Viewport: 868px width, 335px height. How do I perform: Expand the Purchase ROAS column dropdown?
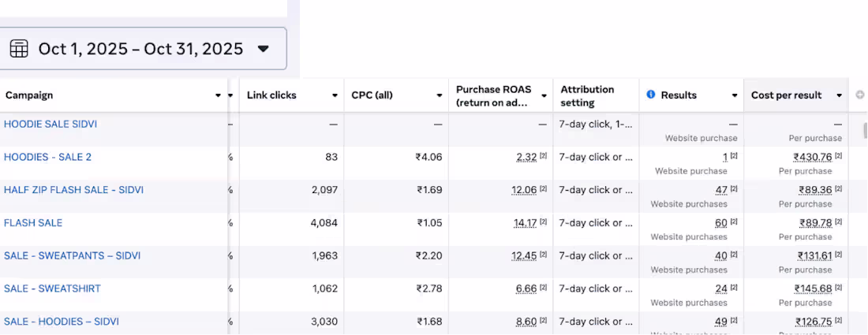coord(544,95)
